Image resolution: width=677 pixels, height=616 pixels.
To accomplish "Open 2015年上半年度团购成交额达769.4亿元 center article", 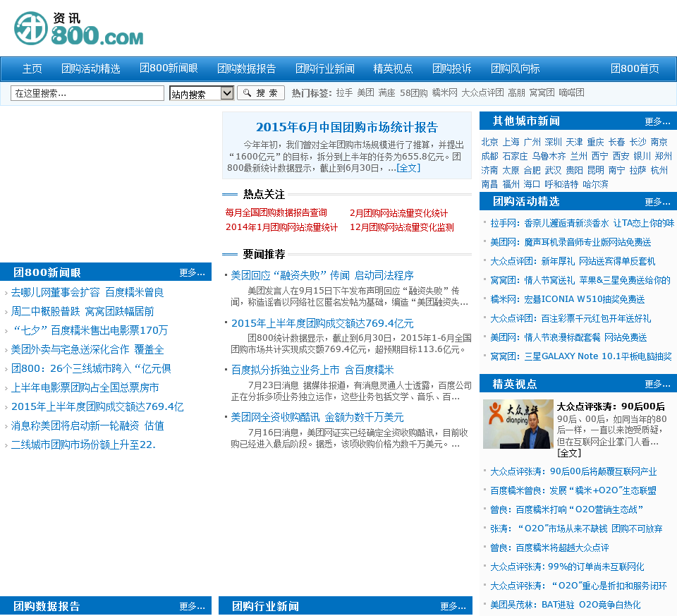I will click(322, 323).
